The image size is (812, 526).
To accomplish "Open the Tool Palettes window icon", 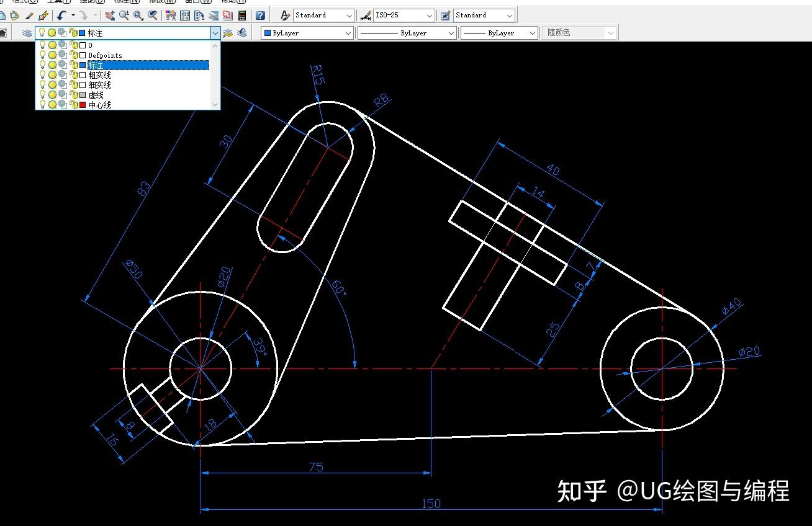I will click(199, 15).
